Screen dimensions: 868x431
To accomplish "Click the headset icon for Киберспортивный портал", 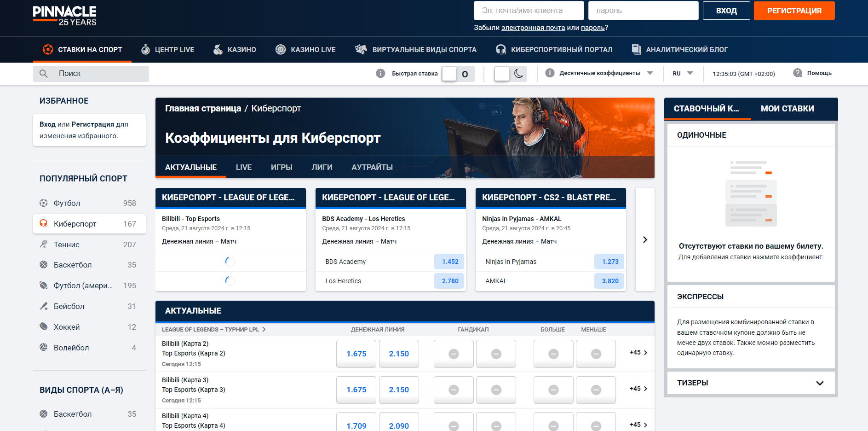I will 501,50.
